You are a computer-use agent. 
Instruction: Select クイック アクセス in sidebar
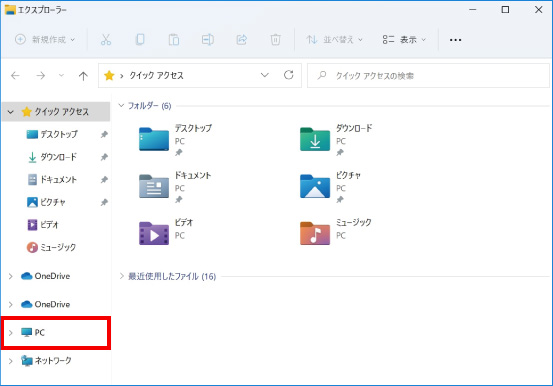(x=56, y=112)
